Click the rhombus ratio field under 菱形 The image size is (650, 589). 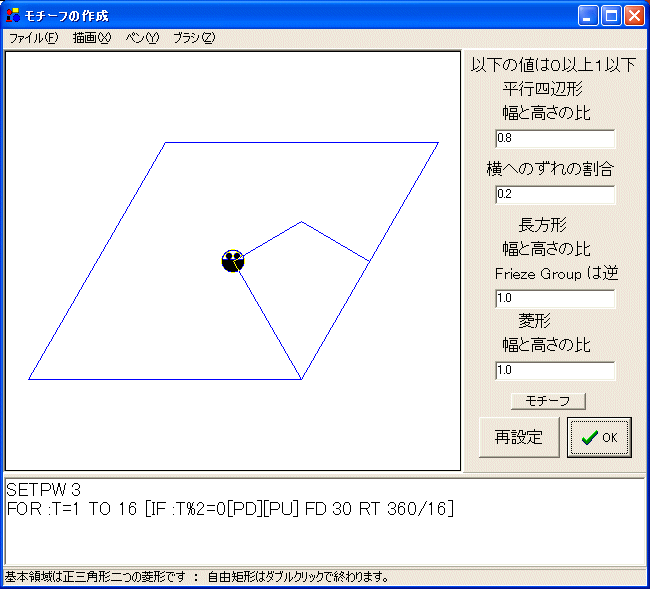[x=555, y=371]
